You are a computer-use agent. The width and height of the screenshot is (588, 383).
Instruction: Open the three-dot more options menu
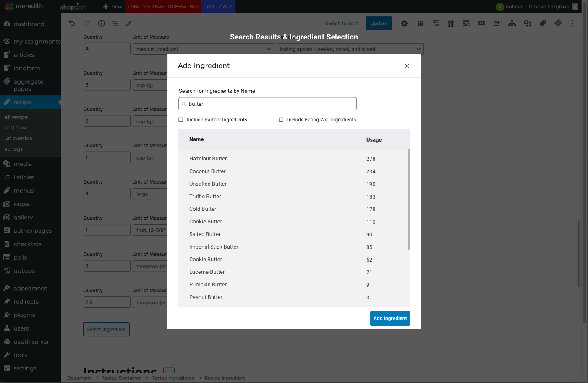click(x=572, y=24)
